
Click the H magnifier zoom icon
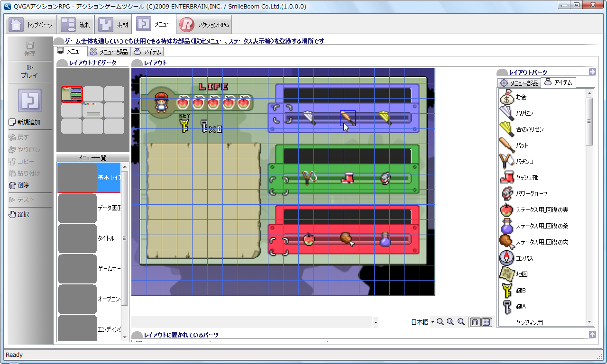(451, 322)
